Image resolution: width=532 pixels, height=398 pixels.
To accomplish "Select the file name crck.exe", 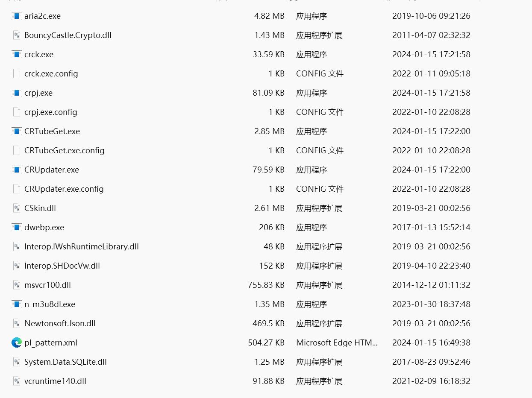I will point(39,55).
